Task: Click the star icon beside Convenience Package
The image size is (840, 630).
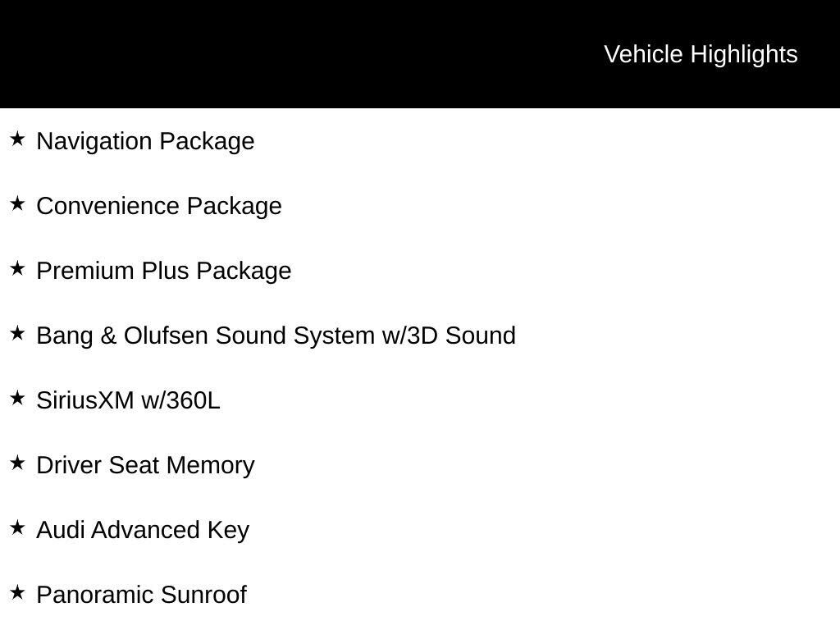Action: [x=17, y=204]
